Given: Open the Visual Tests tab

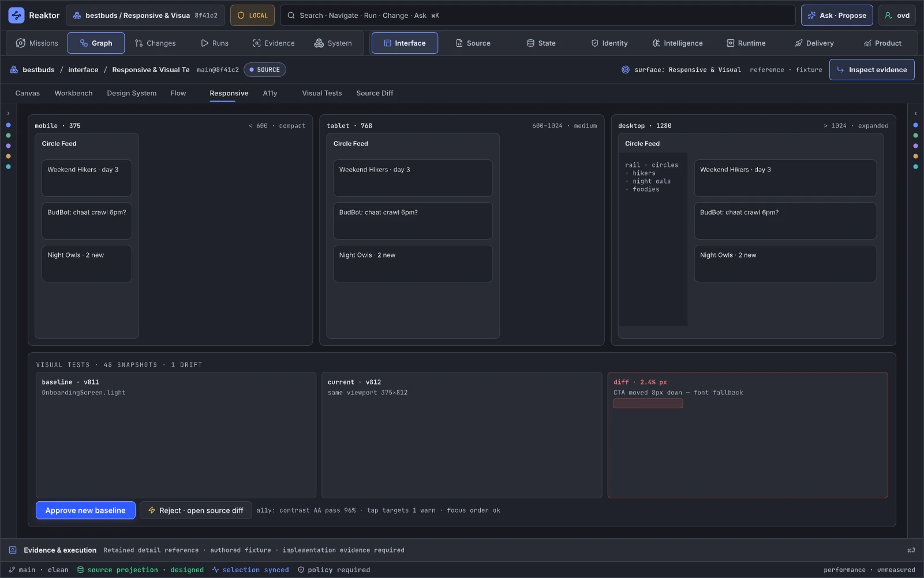Looking at the screenshot, I should click(x=322, y=94).
